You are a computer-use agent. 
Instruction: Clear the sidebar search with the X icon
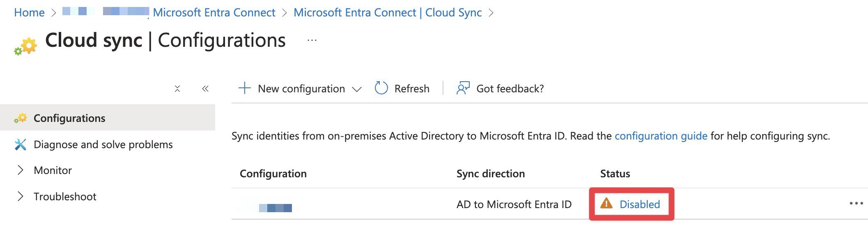click(x=177, y=89)
